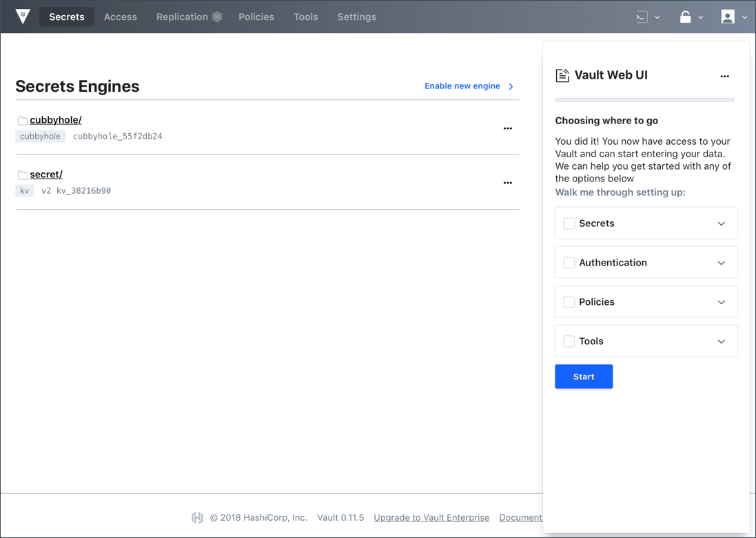
Task: Click the arrow next to Enable new engine
Action: point(511,86)
